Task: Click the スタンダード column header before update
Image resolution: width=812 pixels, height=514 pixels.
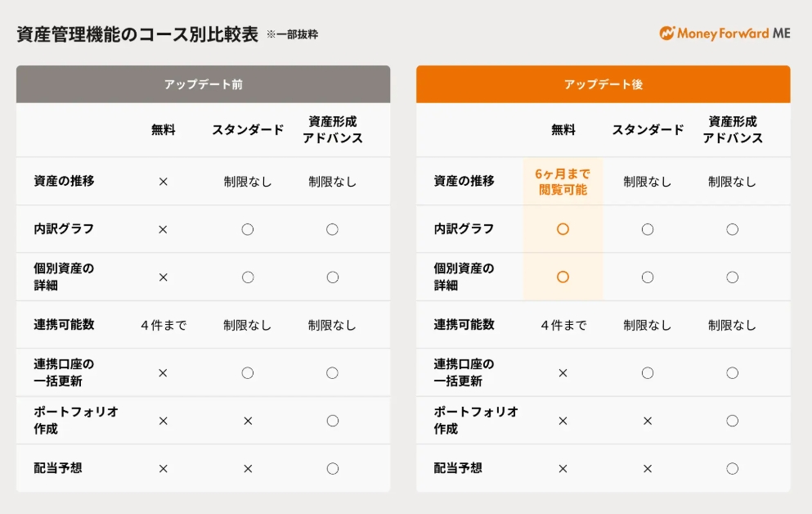Action: click(x=248, y=130)
